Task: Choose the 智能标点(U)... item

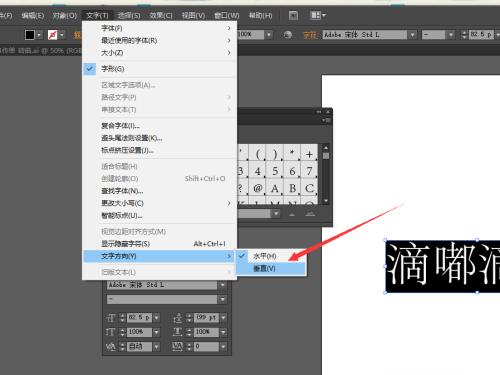Action: [159, 215]
